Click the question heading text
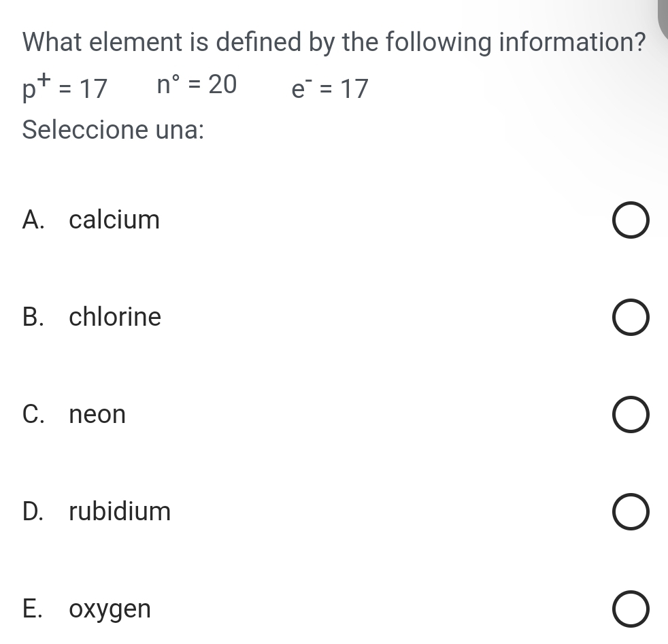This screenshot has height=644, width=668. [x=333, y=43]
